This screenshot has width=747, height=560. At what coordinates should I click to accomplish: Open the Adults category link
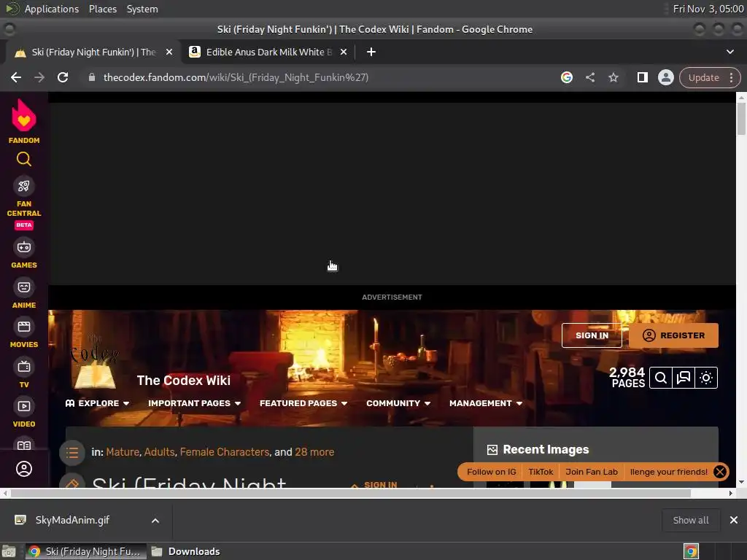[160, 452]
